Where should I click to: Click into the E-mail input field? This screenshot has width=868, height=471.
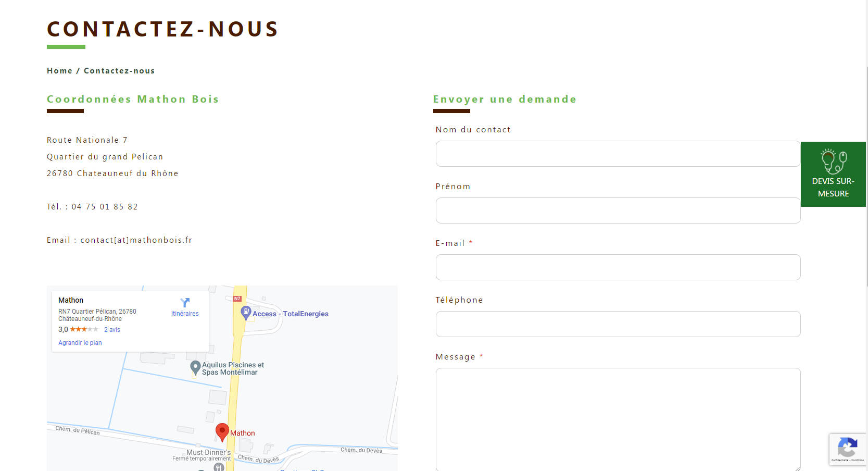click(618, 267)
